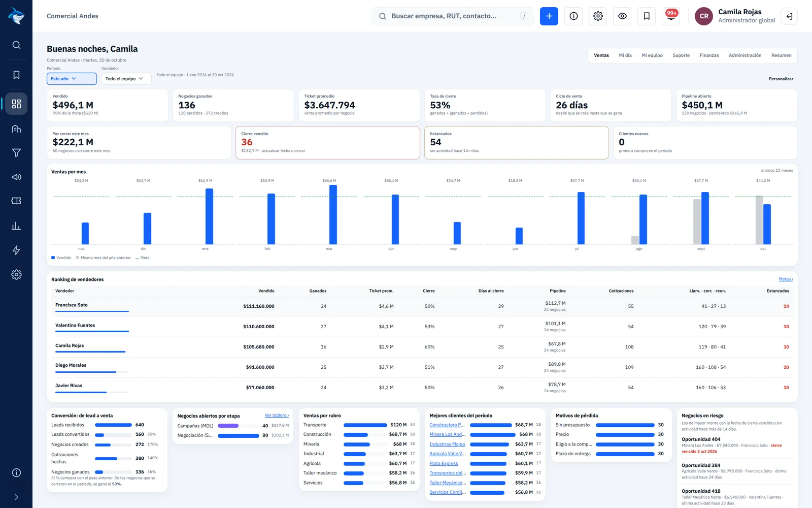812x508 pixels.
Task: Switch to the Finanzas tab
Action: (x=709, y=55)
